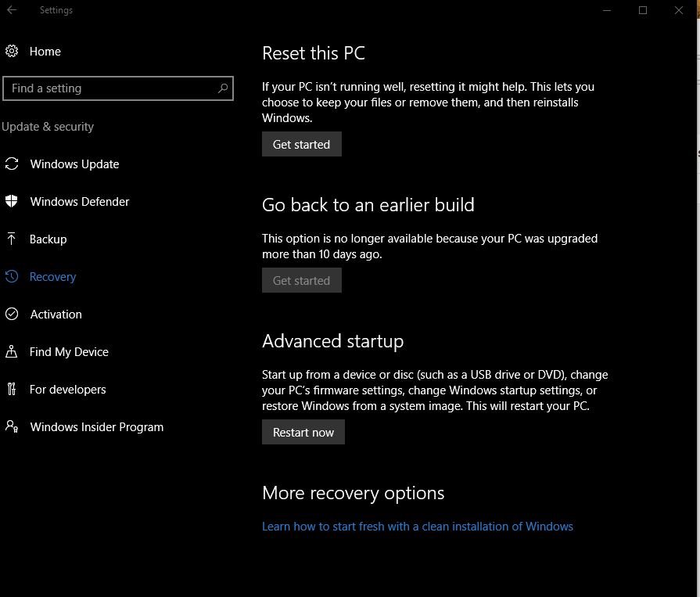Click the Windows Defender shield icon
This screenshot has width=700, height=597.
tap(12, 202)
